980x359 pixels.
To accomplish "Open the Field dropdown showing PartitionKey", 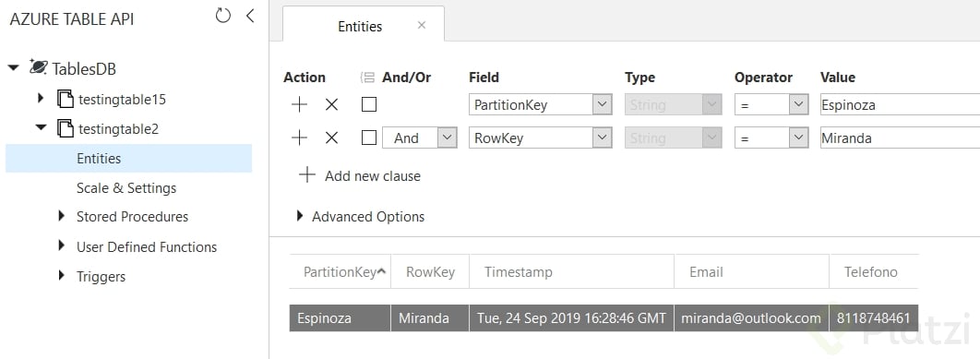I will (540, 105).
